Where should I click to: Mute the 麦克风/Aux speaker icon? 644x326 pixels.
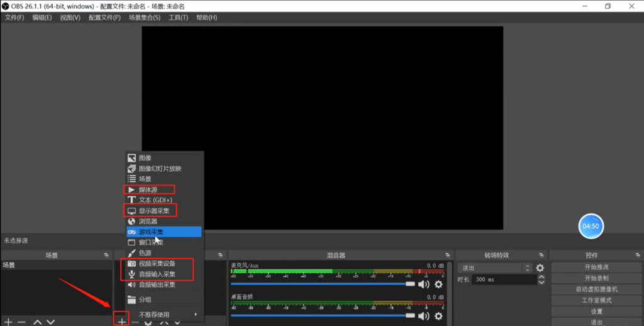point(423,284)
